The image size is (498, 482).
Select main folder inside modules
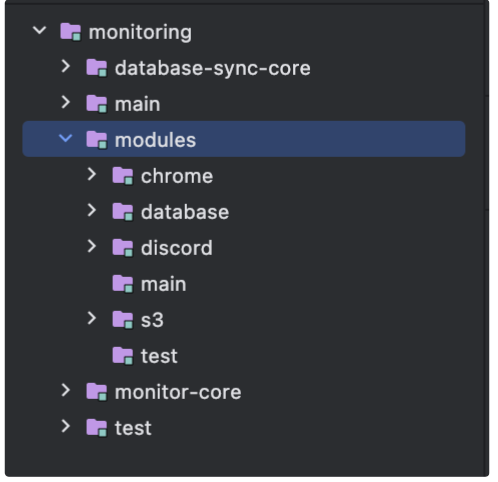point(163,284)
